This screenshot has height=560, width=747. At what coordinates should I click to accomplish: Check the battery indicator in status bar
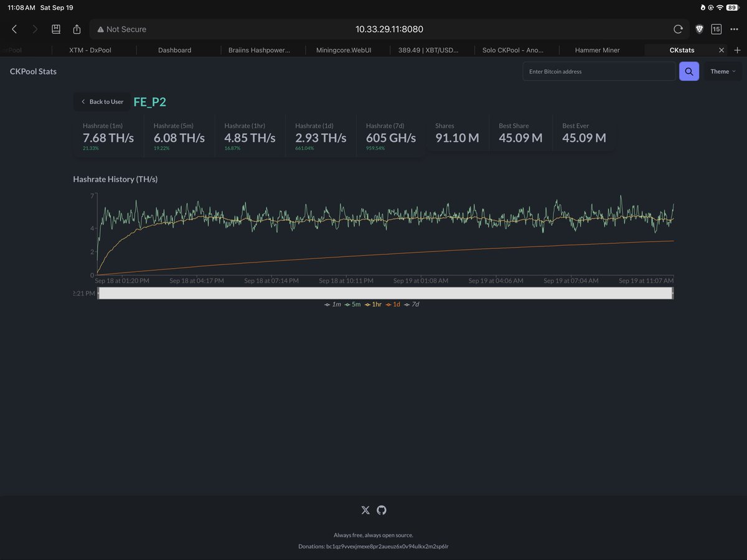731,7
